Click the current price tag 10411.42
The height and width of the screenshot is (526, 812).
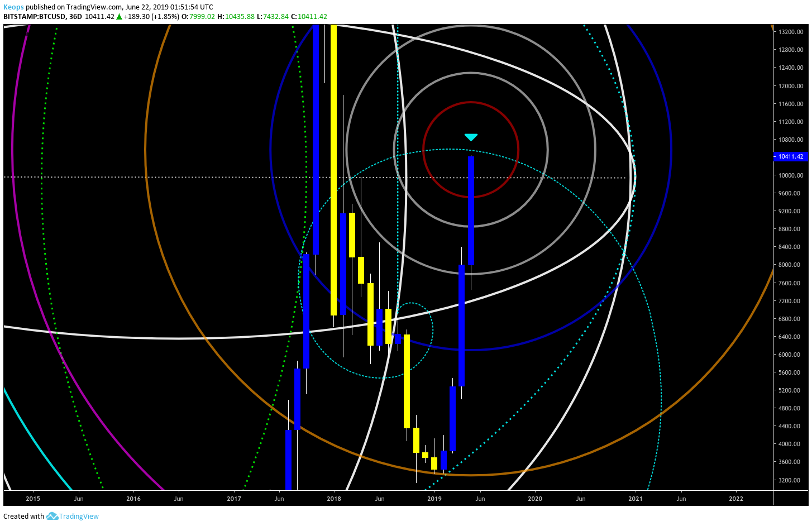[791, 157]
